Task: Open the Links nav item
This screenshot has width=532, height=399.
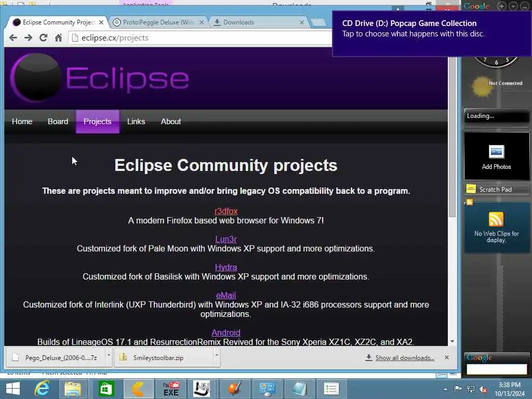Action: [x=136, y=122]
